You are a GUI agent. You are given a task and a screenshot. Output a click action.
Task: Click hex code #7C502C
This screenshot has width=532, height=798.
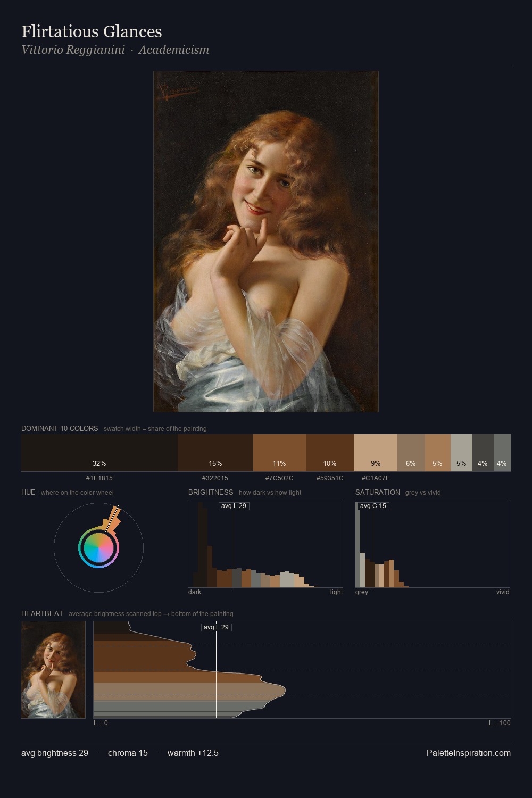coord(279,478)
